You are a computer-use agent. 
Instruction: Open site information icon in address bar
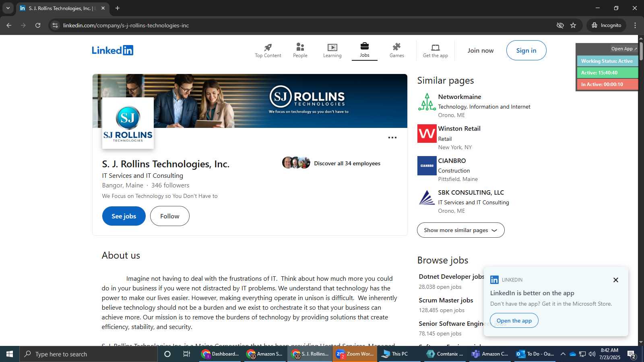(55, 25)
